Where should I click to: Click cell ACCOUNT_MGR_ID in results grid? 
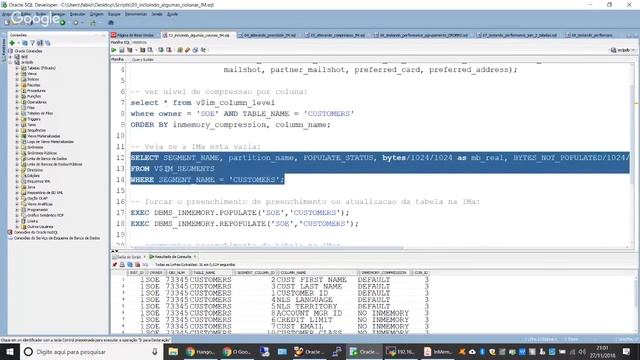click(309, 313)
